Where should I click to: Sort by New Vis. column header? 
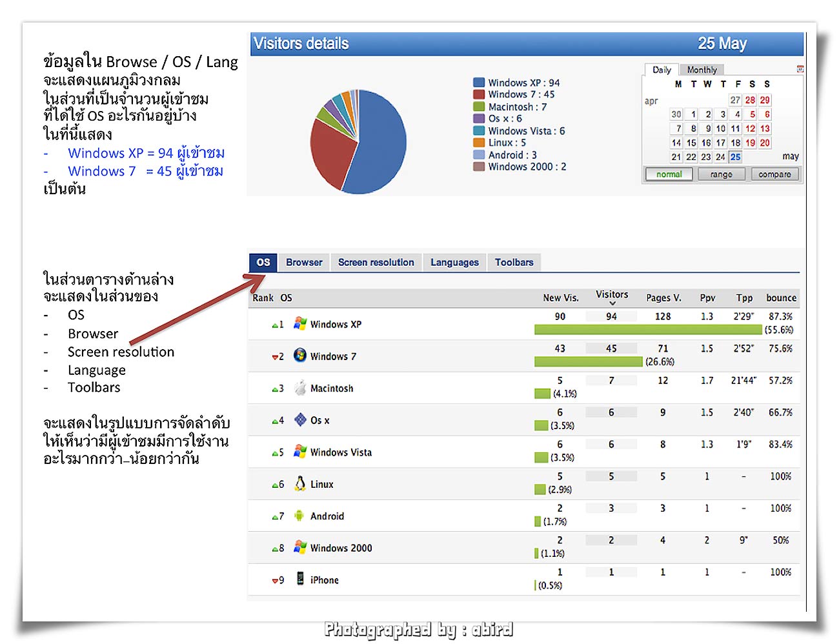[x=561, y=298]
